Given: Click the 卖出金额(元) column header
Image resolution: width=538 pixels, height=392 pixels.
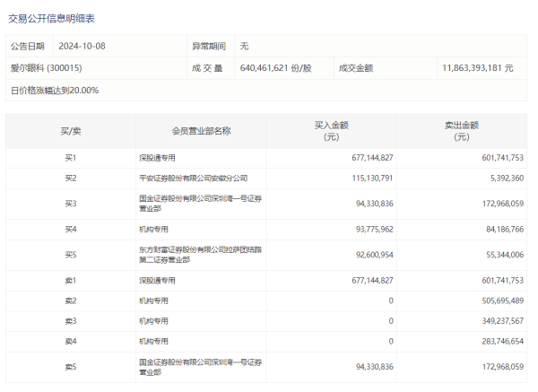Looking at the screenshot, I should tap(462, 131).
